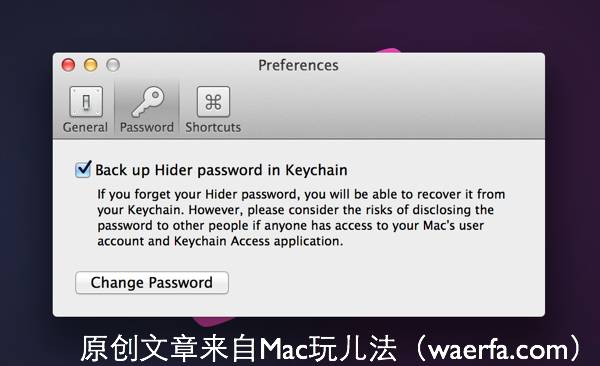Click the Keychain recovery description paragraph
The width and height of the screenshot is (600, 366).
click(301, 217)
